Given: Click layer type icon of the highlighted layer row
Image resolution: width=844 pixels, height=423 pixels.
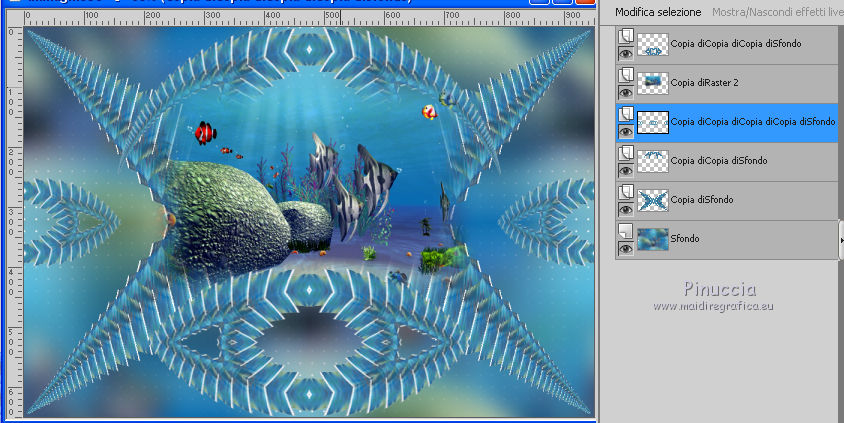Looking at the screenshot, I should pyautogui.click(x=625, y=114).
